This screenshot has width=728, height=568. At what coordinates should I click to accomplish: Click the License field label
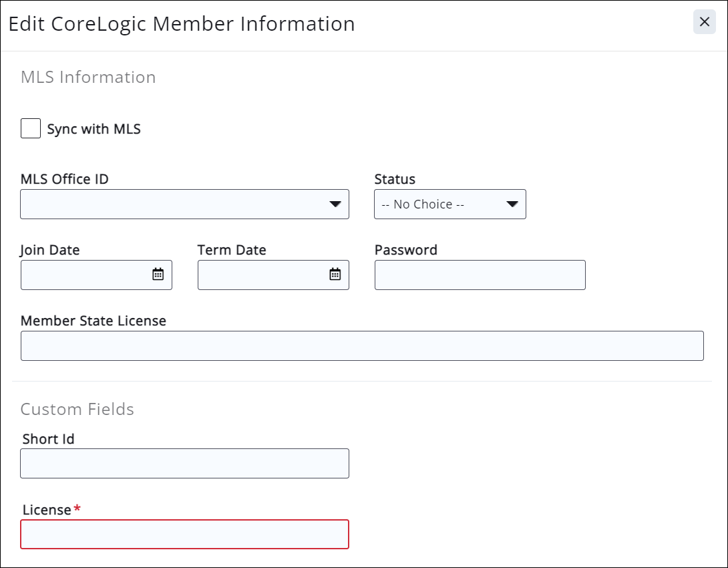coord(47,510)
